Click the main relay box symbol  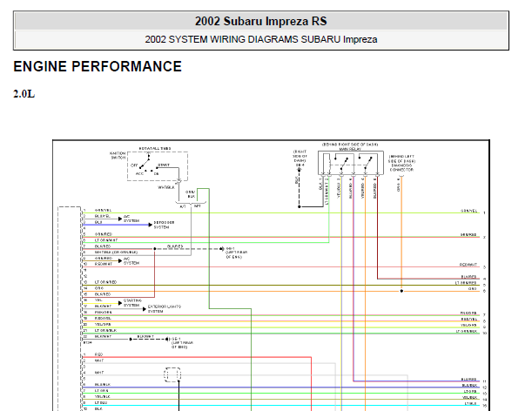pyautogui.click(x=351, y=163)
